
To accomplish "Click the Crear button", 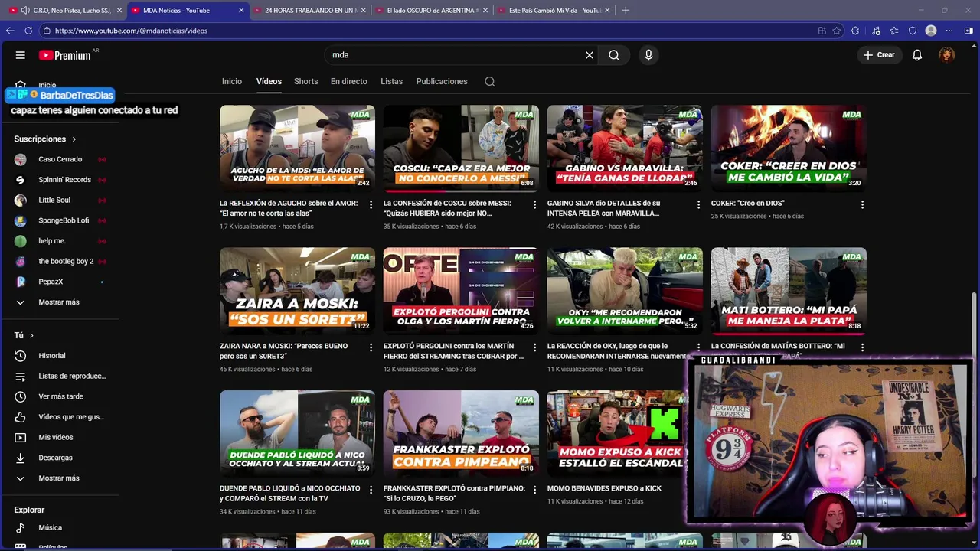I will point(879,55).
